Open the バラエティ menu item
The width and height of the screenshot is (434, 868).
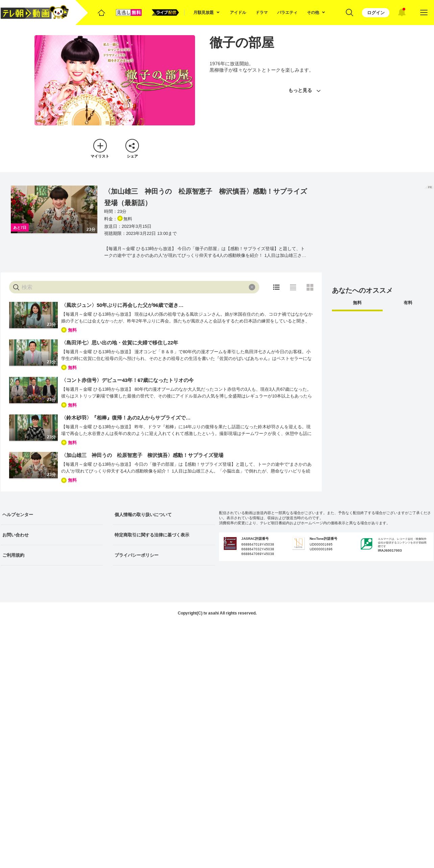coord(287,13)
